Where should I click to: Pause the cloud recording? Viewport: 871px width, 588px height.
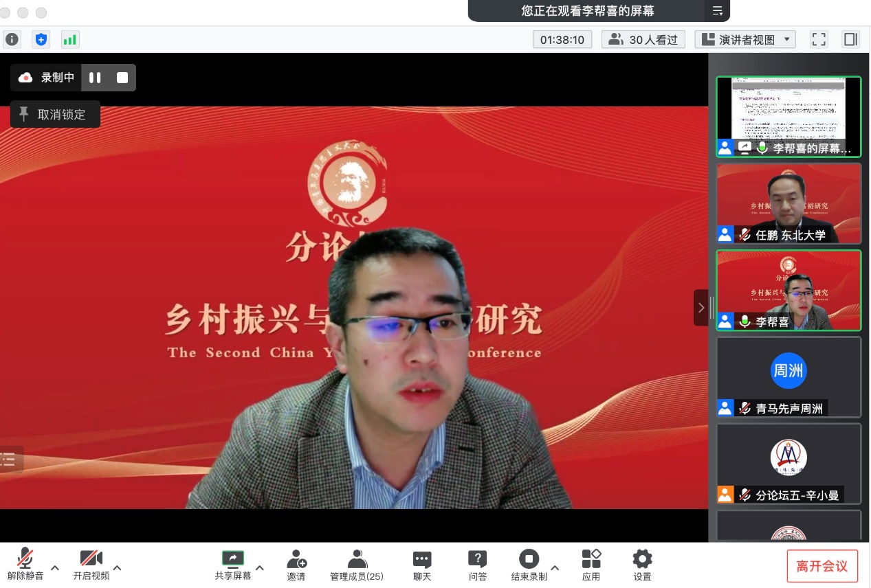(95, 78)
